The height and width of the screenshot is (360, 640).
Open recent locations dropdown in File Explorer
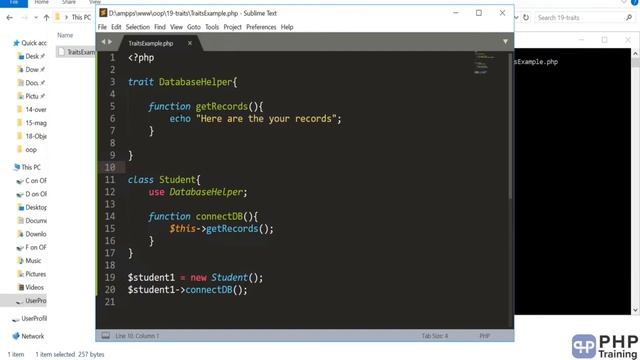(x=36, y=18)
